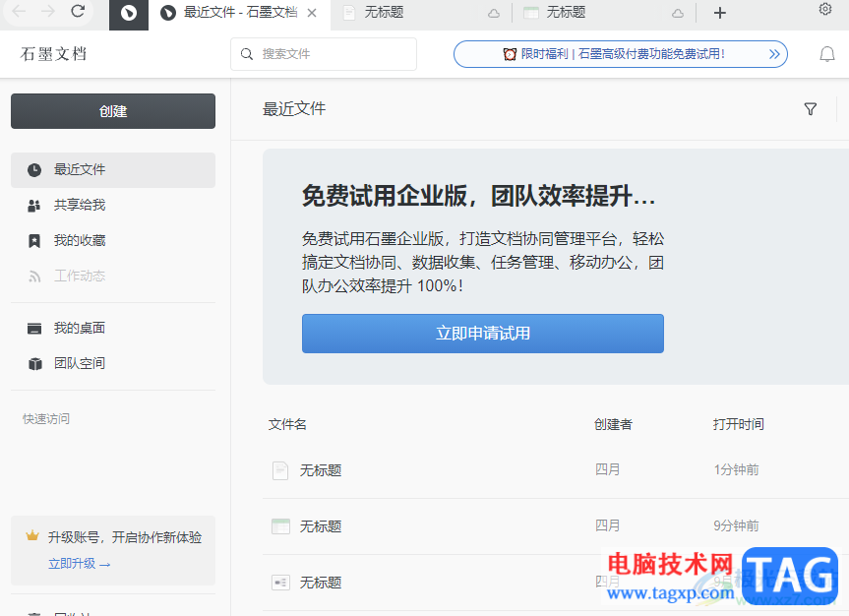849x616 pixels.
Task: Click the 创建 button
Action: (113, 111)
